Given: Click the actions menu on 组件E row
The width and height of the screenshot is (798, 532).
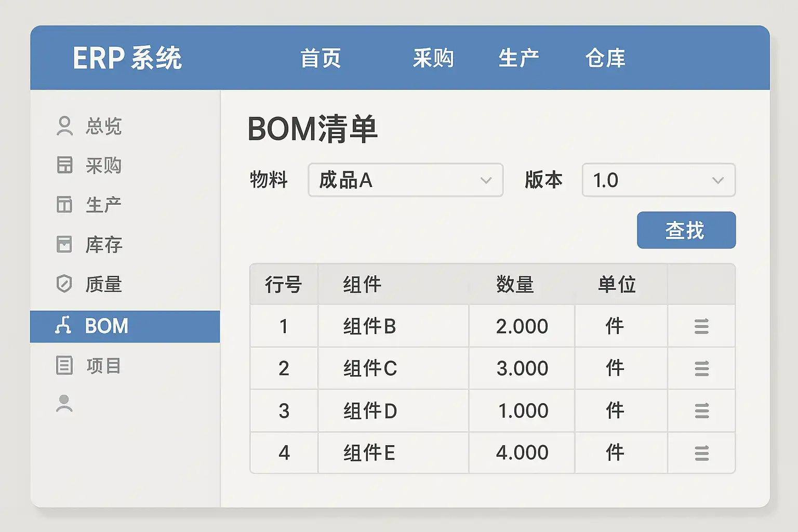Looking at the screenshot, I should click(701, 453).
